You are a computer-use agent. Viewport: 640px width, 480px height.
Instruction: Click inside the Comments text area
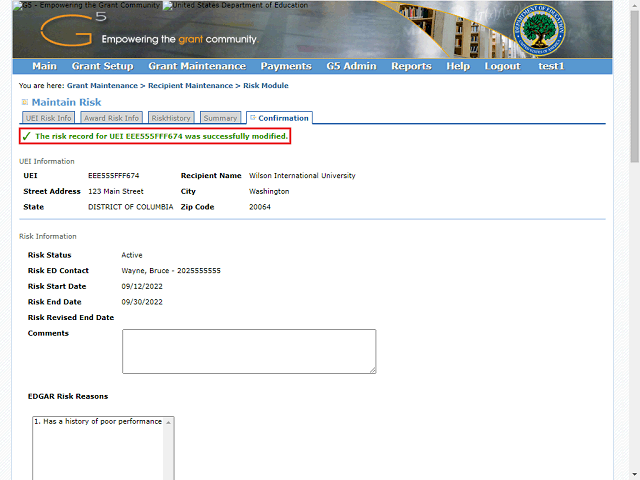[248, 351]
